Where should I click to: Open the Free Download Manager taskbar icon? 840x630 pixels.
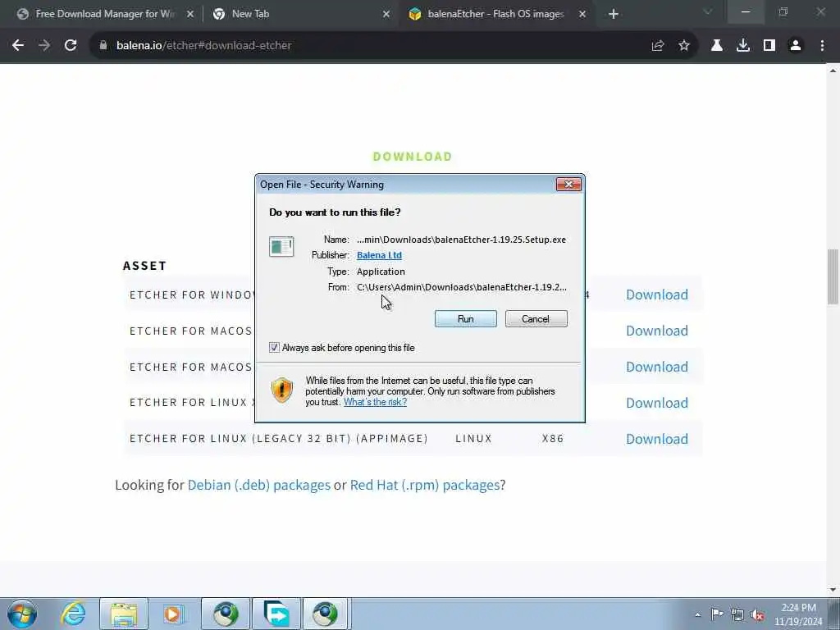pyautogui.click(x=276, y=614)
